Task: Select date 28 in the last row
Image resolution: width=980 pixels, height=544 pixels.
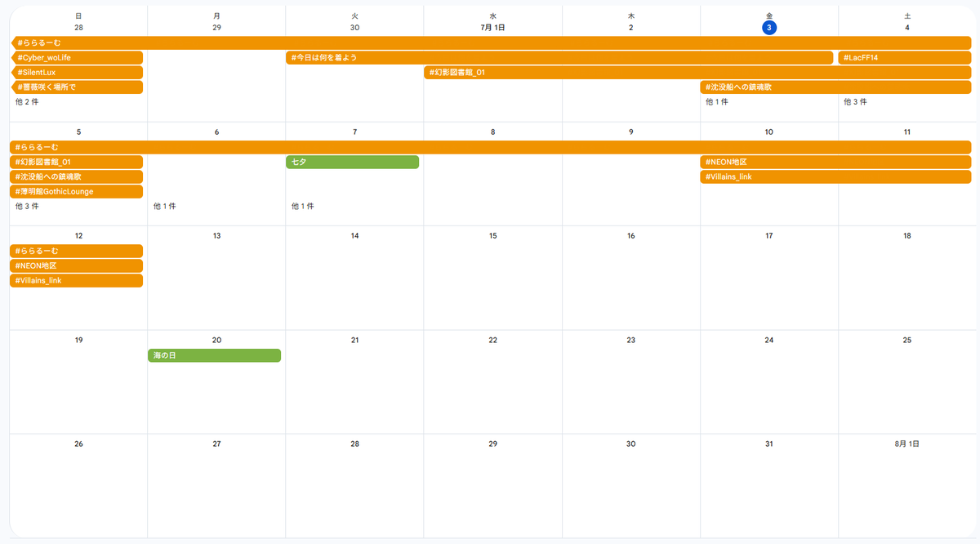Action: (354, 444)
